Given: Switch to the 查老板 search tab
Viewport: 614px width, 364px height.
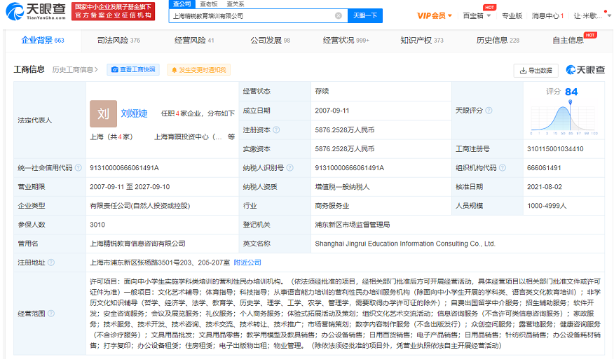Looking at the screenshot, I should tap(209, 4).
